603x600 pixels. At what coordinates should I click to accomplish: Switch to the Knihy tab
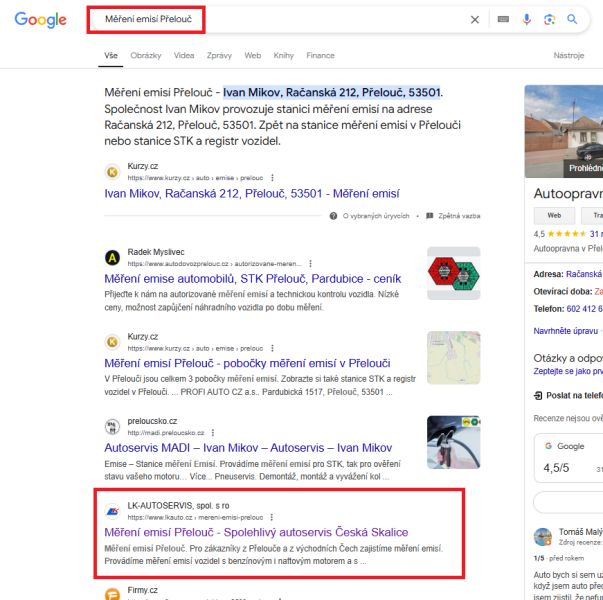pyautogui.click(x=283, y=55)
